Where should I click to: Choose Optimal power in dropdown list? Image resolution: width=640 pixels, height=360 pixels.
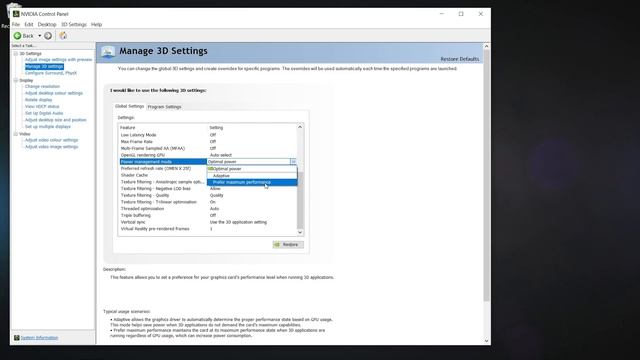(x=252, y=169)
